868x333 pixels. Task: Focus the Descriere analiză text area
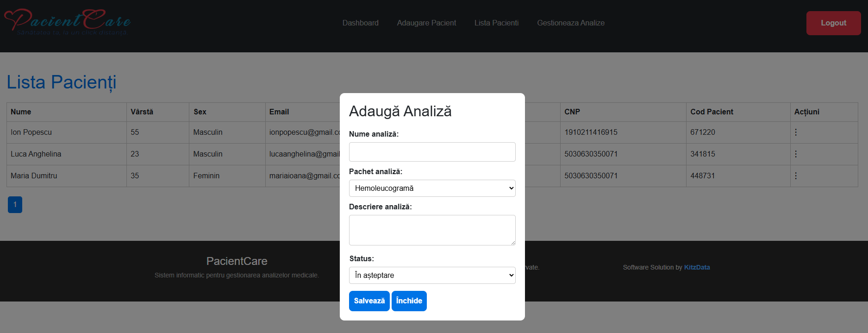pyautogui.click(x=432, y=230)
